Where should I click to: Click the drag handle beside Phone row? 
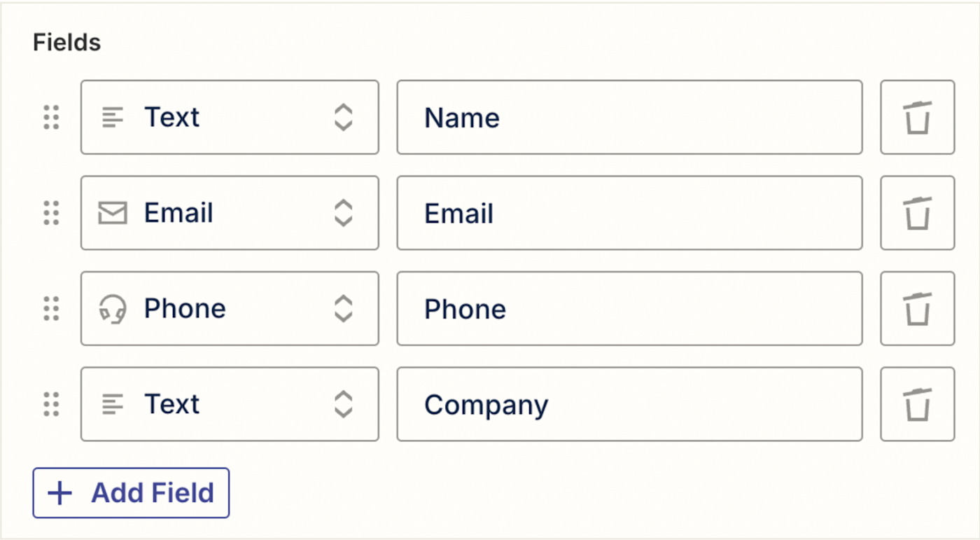[x=51, y=309]
